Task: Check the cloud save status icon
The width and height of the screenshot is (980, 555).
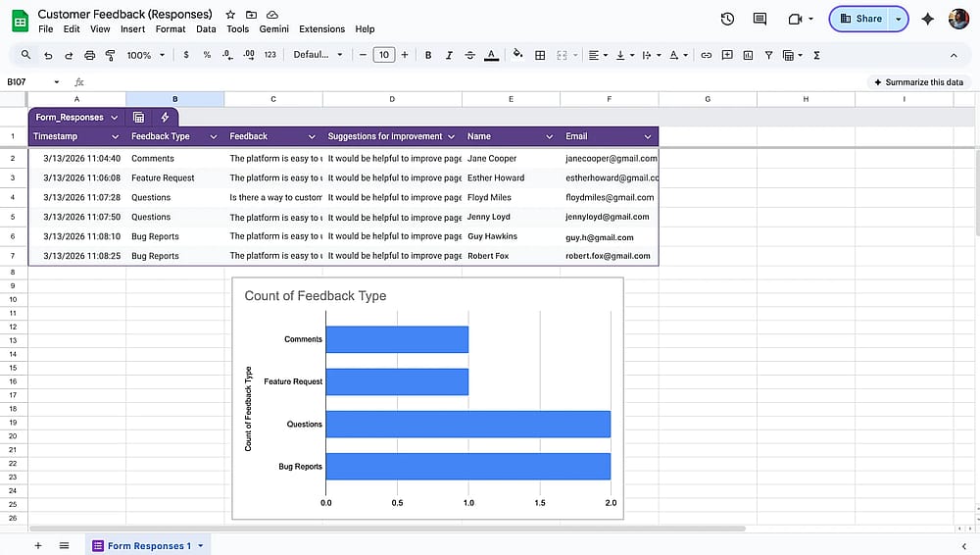Action: tap(271, 15)
